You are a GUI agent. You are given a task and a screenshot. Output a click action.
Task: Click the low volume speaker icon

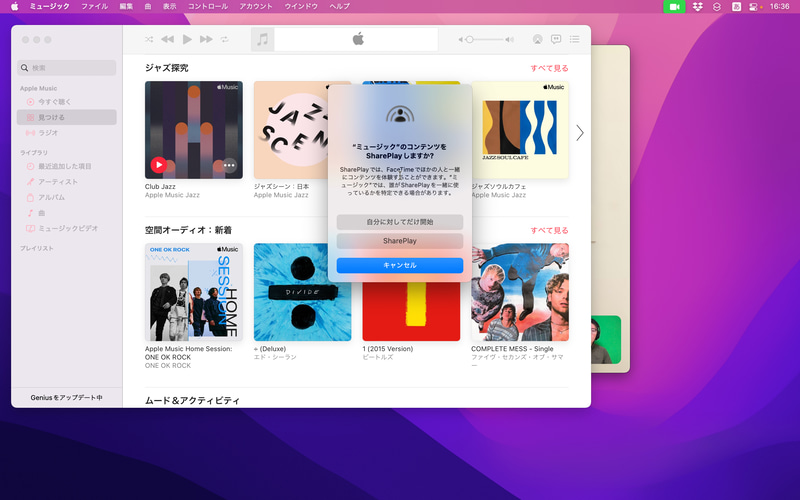coord(461,39)
